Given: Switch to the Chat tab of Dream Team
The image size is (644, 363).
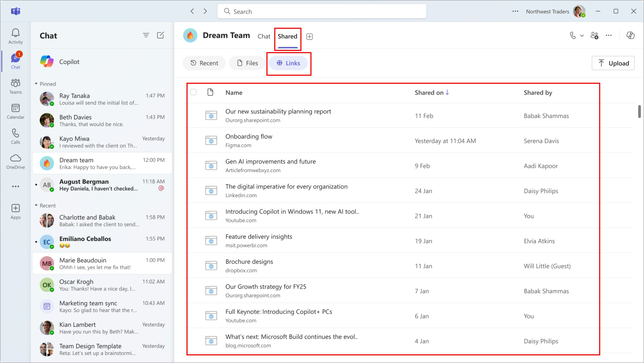Looking at the screenshot, I should click(264, 36).
